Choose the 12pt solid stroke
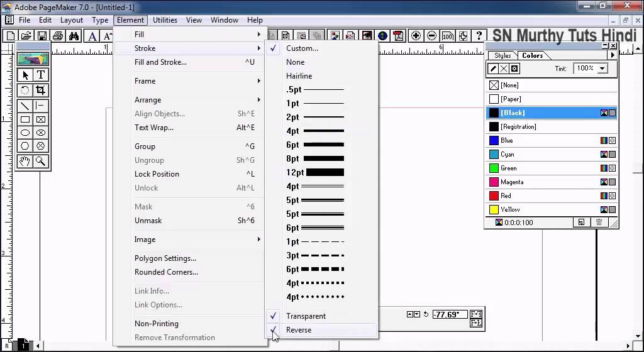 click(321, 172)
